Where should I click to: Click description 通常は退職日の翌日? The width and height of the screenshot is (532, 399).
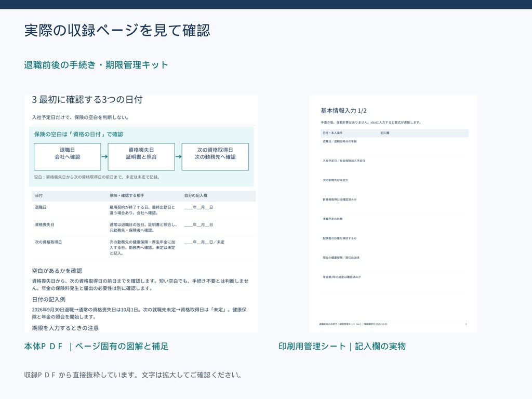143,228
